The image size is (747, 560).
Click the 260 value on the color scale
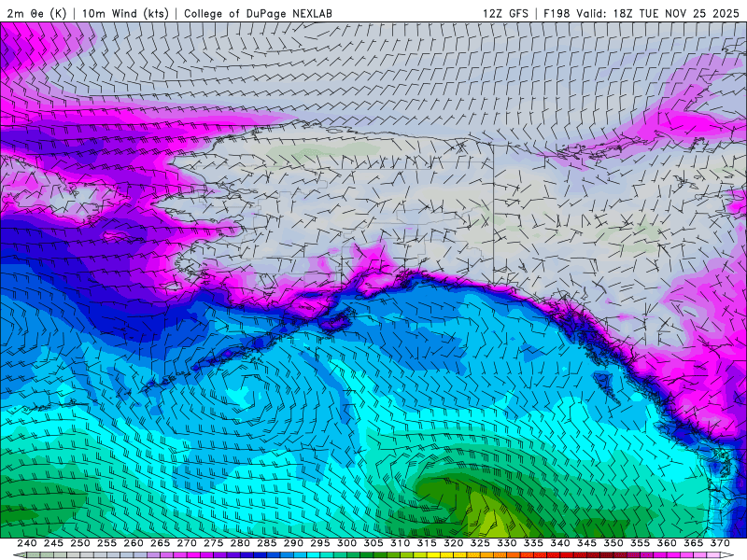coord(134,543)
